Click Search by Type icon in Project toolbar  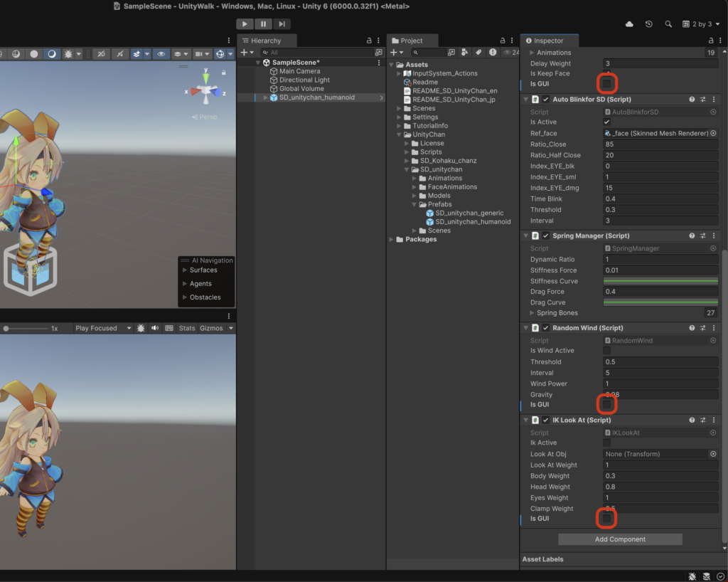pyautogui.click(x=464, y=53)
